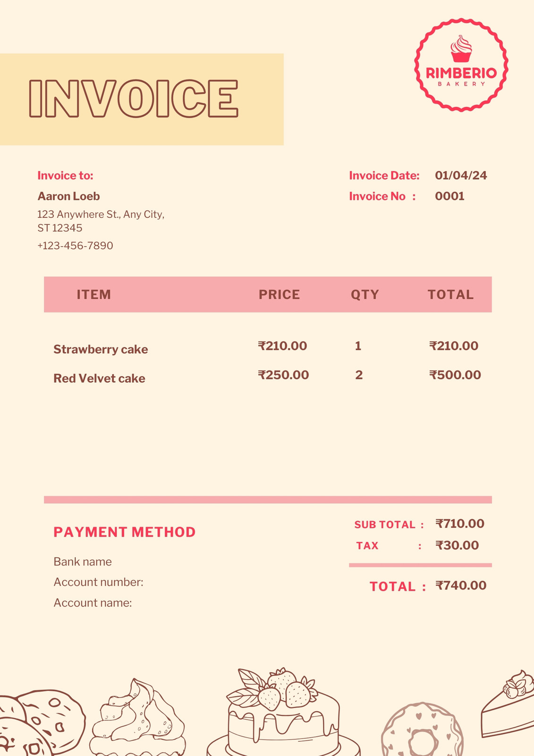Image resolution: width=534 pixels, height=756 pixels.
Task: Click the ₹500.00 line total
Action: (x=455, y=375)
